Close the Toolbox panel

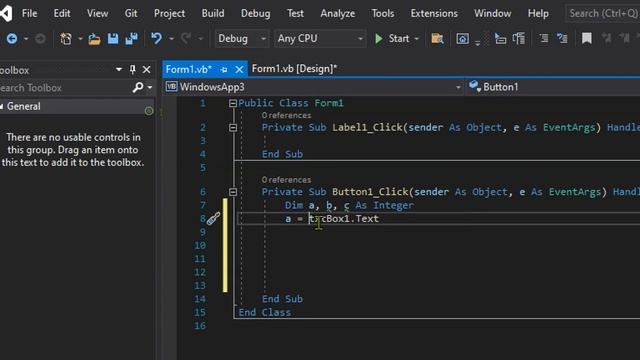[147, 70]
